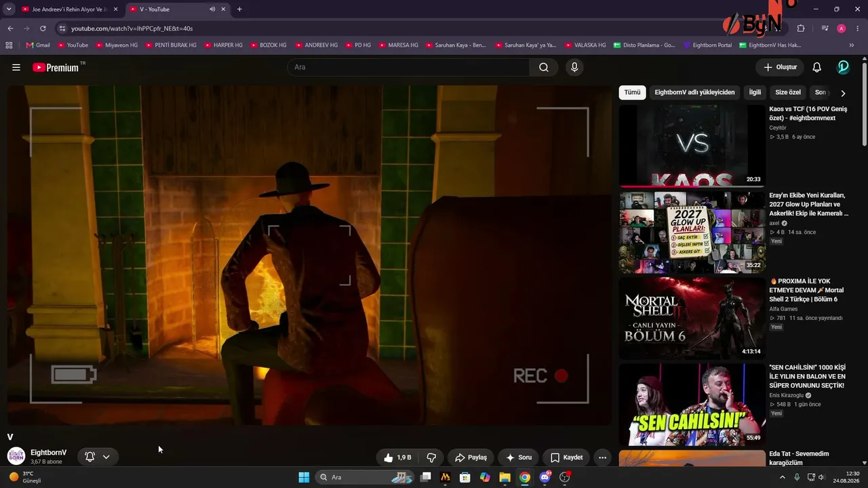Start voice search with the microphone icon
The height and width of the screenshot is (488, 868).
574,67
